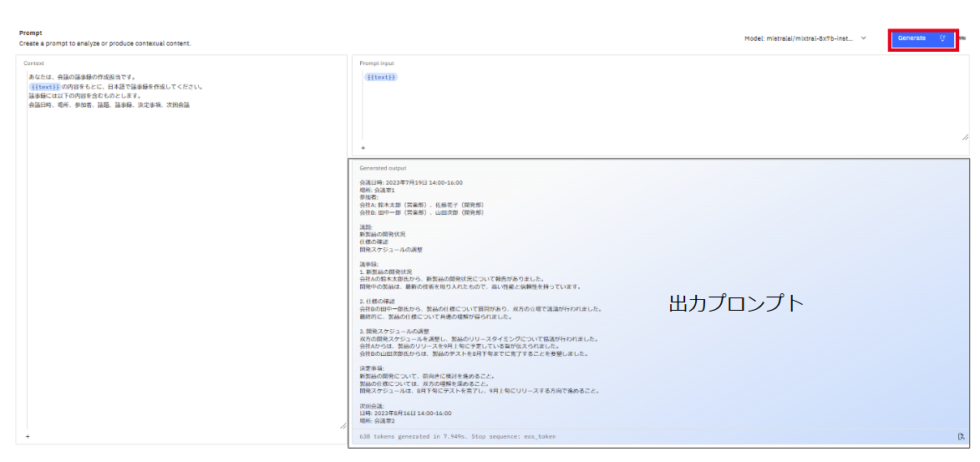Click the chevron beside the model name
This screenshot has height=462, width=980.
[863, 38]
